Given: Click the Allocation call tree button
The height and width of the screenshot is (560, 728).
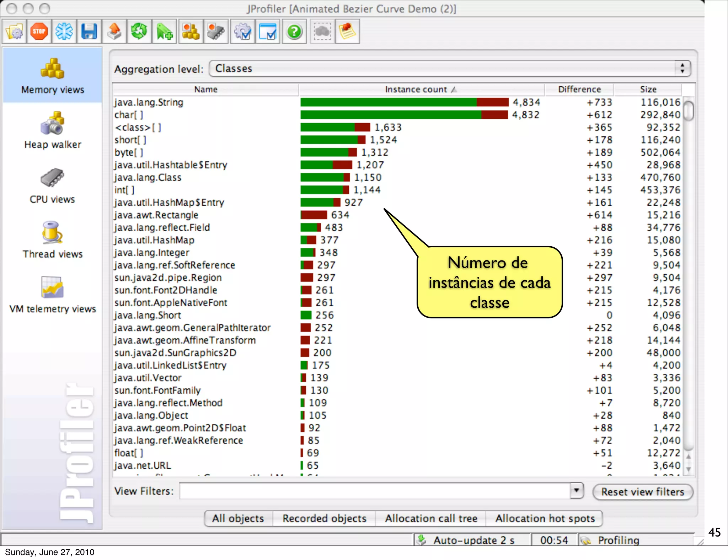Looking at the screenshot, I should point(431,518).
